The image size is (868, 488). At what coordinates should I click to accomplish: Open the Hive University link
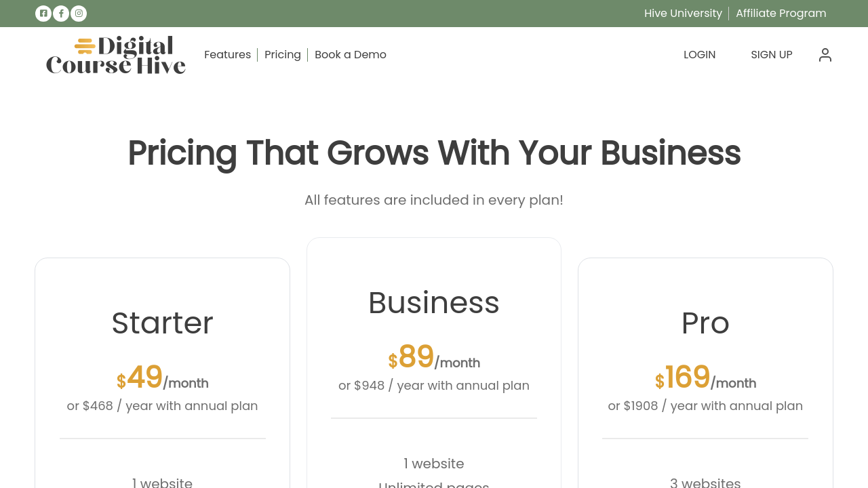click(x=683, y=14)
